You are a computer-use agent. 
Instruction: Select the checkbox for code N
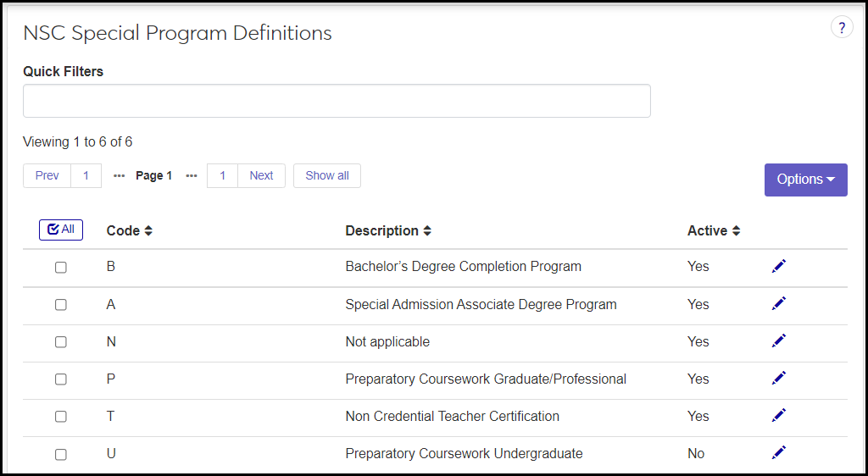(61, 342)
